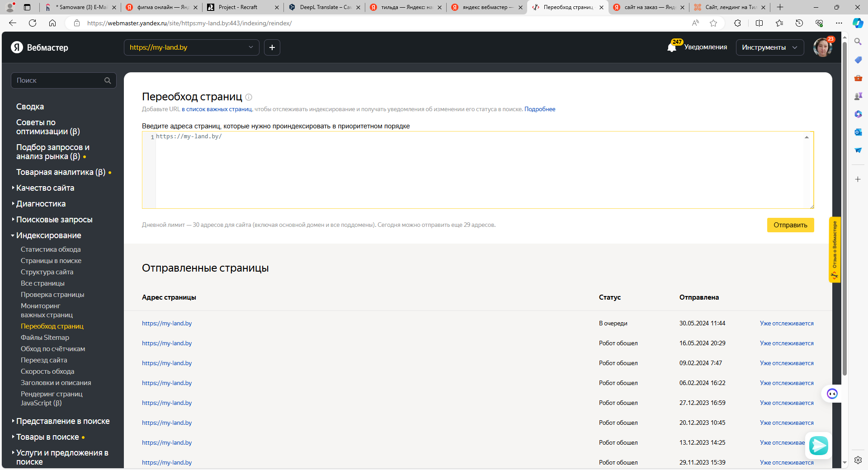Screen dimensions: 868x470
Task: Open Отзыв о Вебмастере feedback tab
Action: tap(835, 250)
